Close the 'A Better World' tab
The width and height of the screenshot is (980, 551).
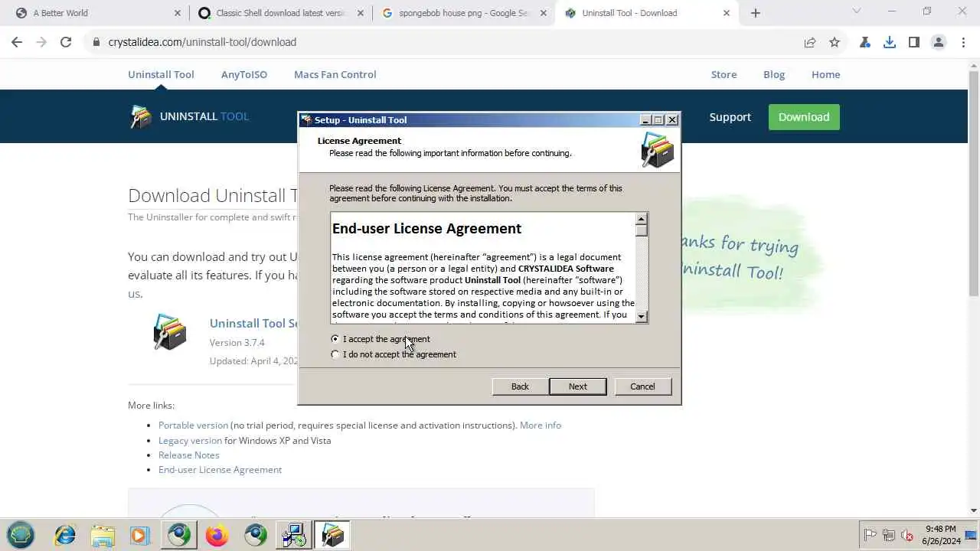point(178,13)
